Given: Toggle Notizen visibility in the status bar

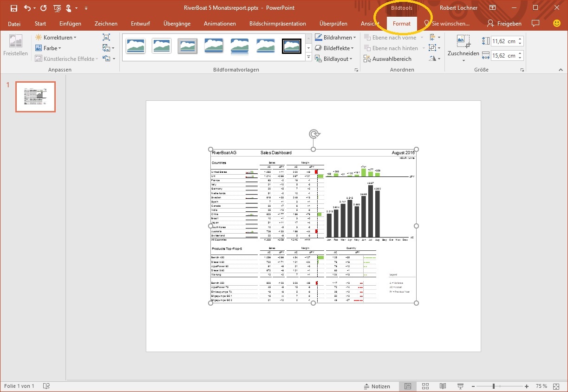Looking at the screenshot, I should (x=378, y=386).
